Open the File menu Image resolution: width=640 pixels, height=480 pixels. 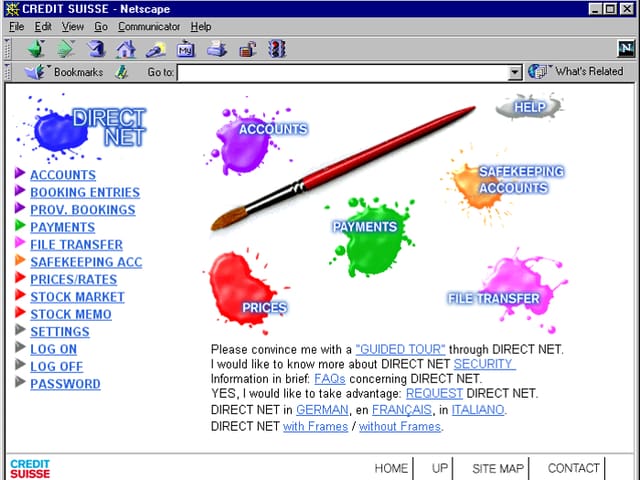(16, 27)
